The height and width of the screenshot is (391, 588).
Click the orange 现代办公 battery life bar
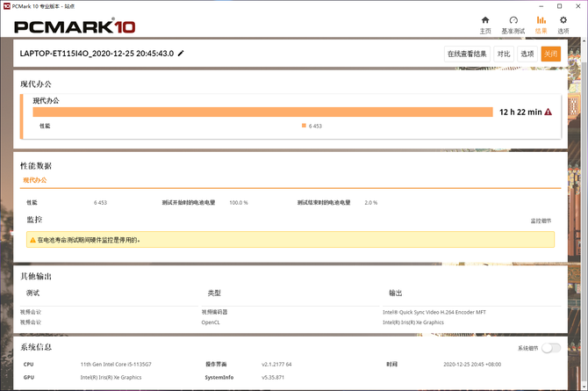(263, 112)
